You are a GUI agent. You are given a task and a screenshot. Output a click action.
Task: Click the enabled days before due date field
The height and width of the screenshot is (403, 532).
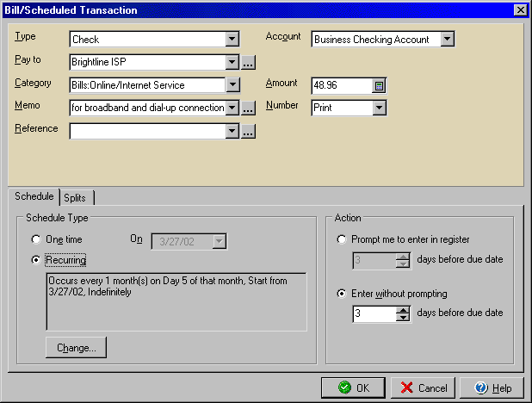pos(374,313)
